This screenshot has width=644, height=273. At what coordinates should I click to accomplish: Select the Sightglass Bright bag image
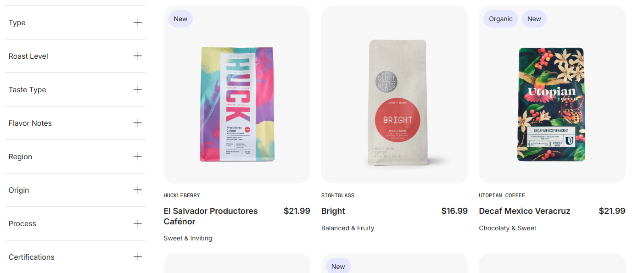pos(398,102)
